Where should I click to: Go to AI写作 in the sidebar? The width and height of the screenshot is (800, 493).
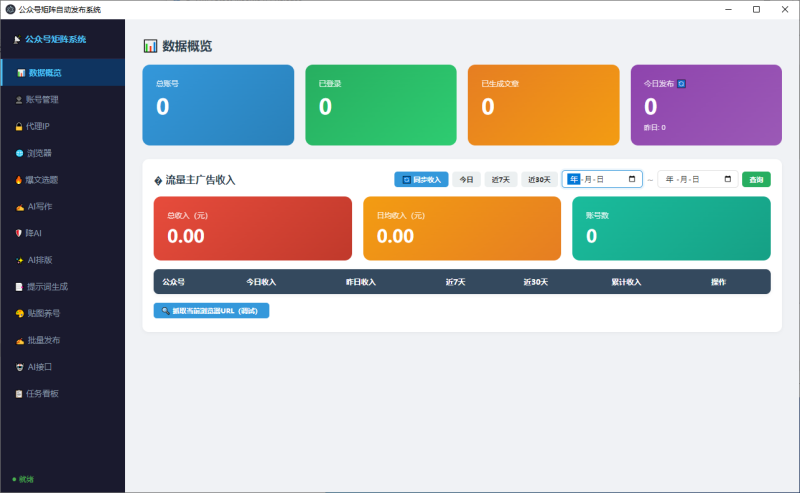coord(63,206)
